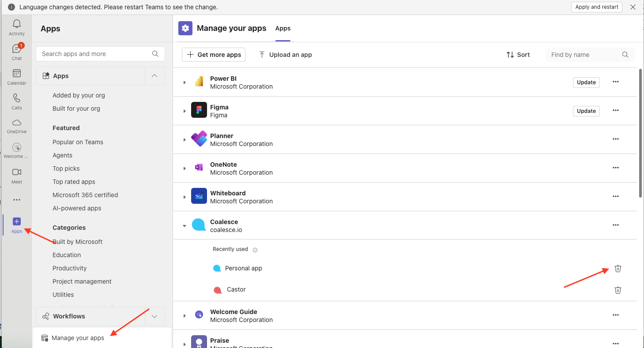Click trash icon next to Castor
Image resolution: width=644 pixels, height=348 pixels.
(618, 290)
